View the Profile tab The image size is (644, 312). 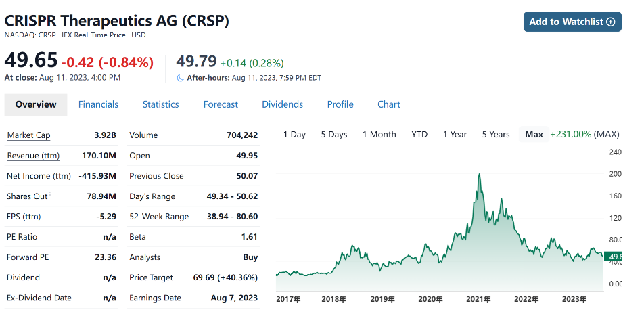pyautogui.click(x=340, y=104)
